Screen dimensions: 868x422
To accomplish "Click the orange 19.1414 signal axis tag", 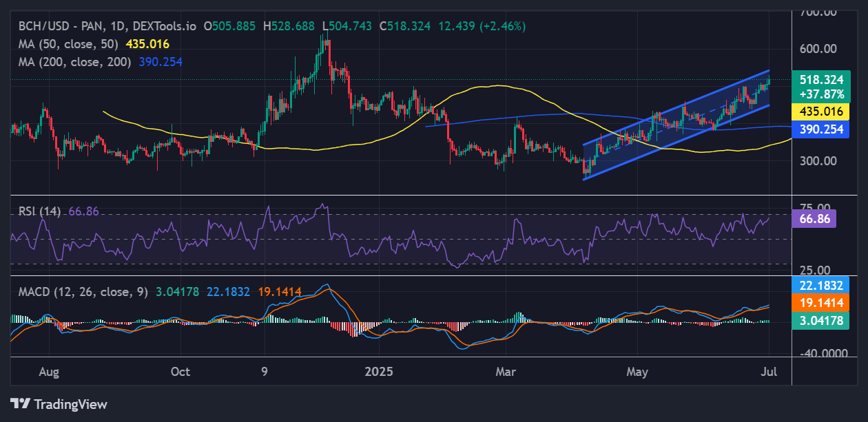I will tap(820, 302).
